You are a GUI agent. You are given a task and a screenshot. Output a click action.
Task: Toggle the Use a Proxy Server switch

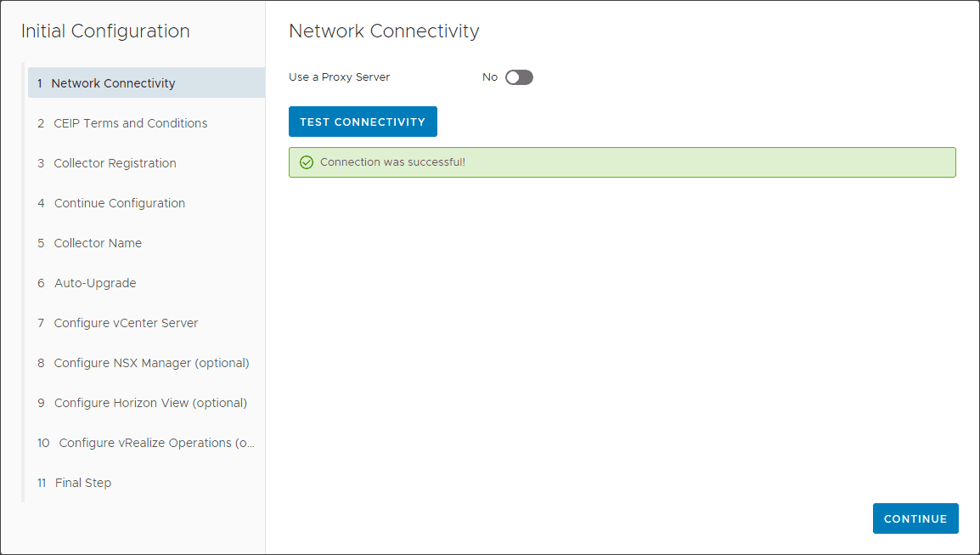pos(519,77)
